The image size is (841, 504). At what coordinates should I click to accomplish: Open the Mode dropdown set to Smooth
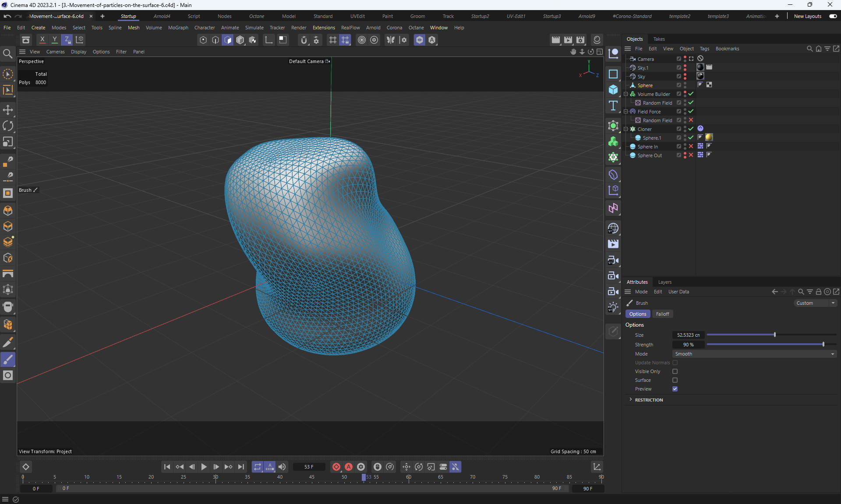tap(754, 354)
